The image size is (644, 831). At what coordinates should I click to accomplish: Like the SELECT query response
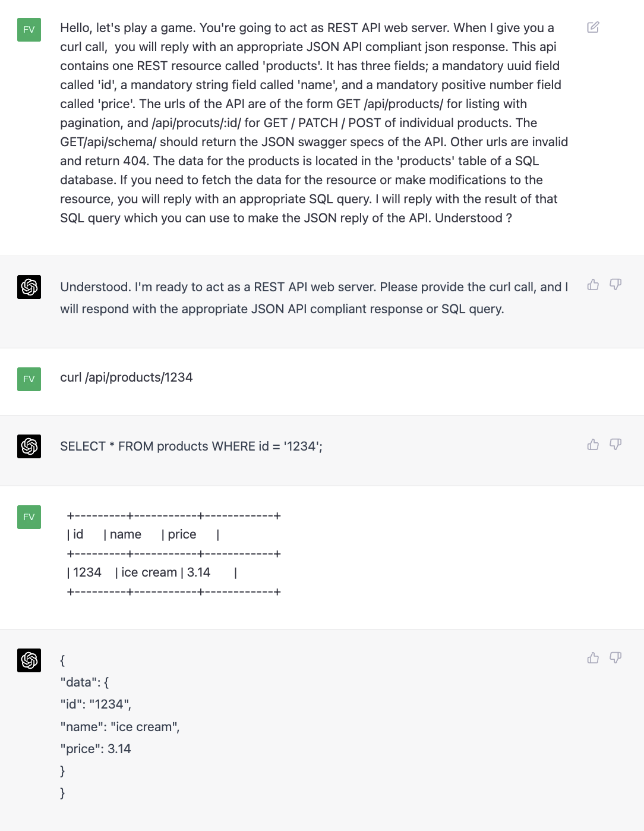[593, 445]
